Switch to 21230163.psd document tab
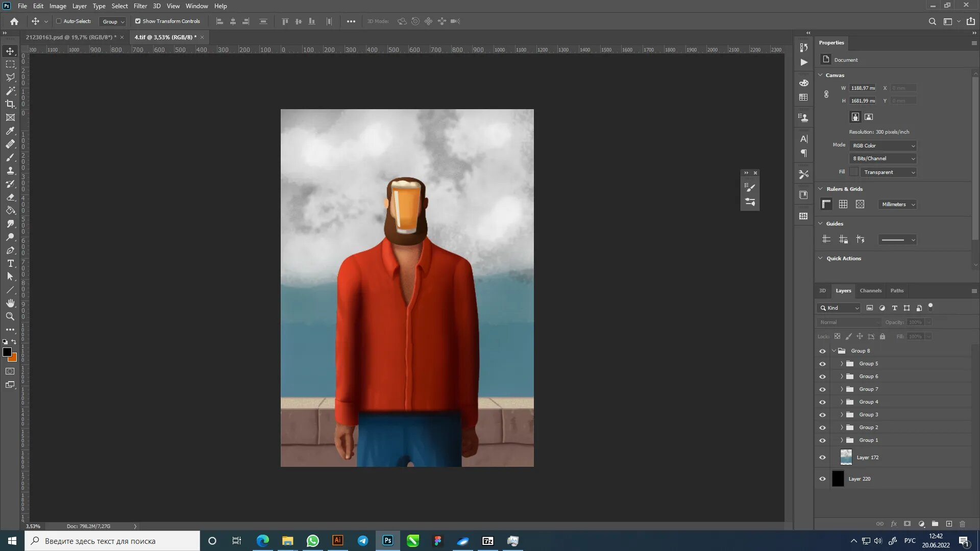The height and width of the screenshot is (551, 980). pyautogui.click(x=71, y=37)
